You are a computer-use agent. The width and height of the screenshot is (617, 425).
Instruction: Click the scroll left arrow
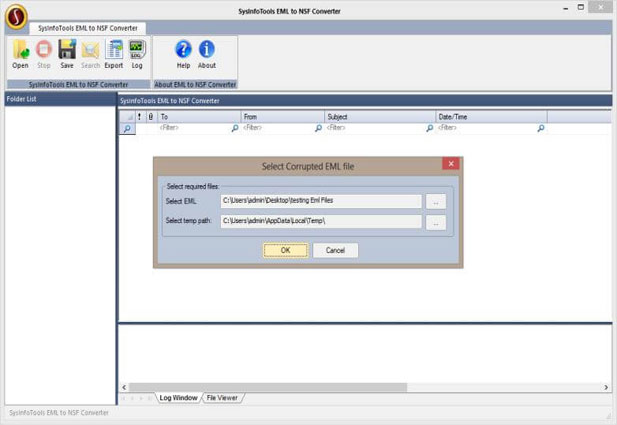[124, 387]
